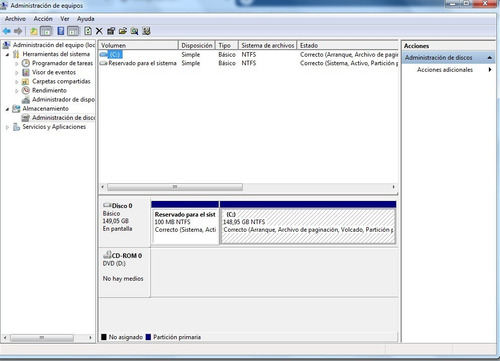The height and width of the screenshot is (361, 500).
Task: Click the Herramientas del sistema tools icon
Action: pos(16,54)
